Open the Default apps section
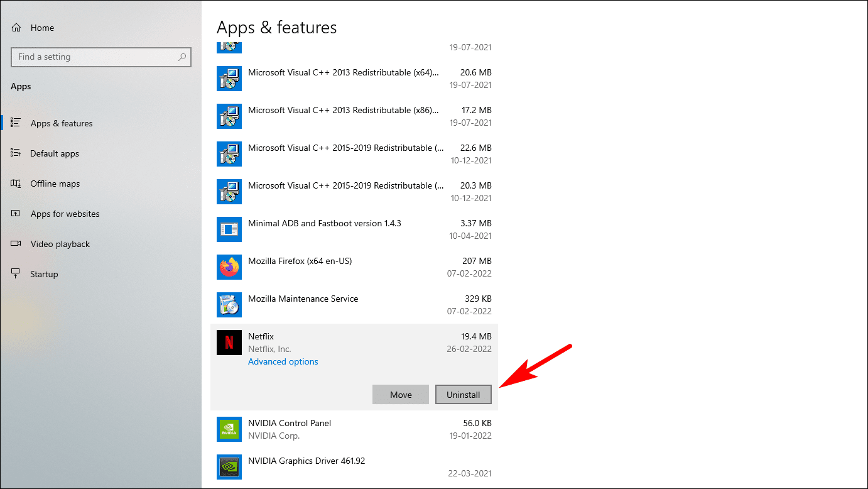 [x=100, y=153]
